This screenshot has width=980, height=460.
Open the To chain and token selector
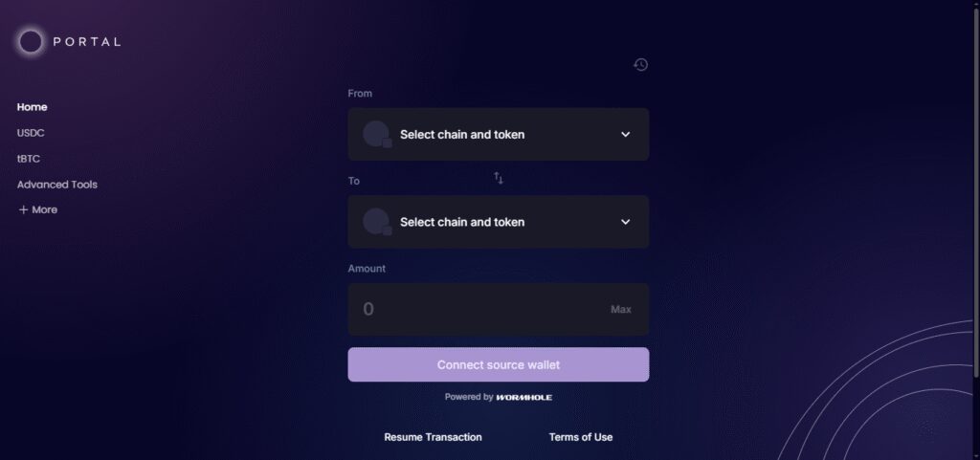coord(498,222)
